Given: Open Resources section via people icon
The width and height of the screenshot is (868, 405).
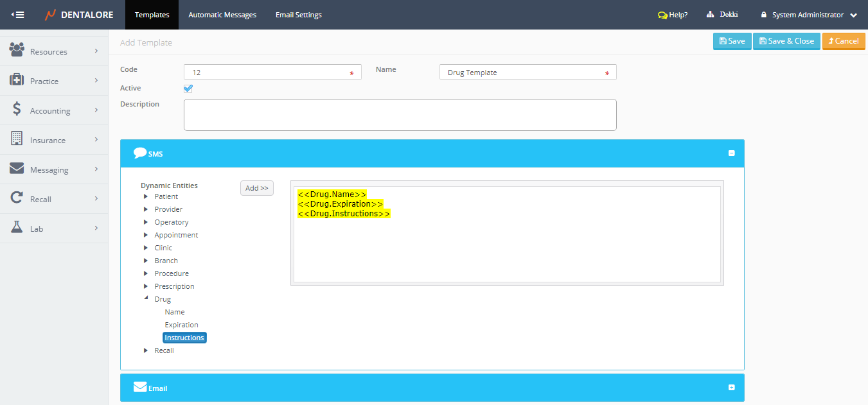Looking at the screenshot, I should [x=17, y=51].
